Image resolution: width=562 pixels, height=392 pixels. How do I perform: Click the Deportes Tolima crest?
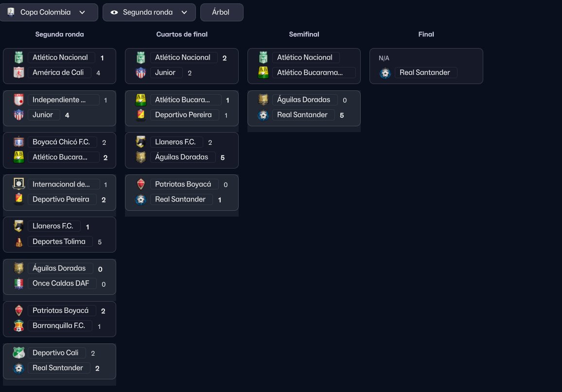18,241
